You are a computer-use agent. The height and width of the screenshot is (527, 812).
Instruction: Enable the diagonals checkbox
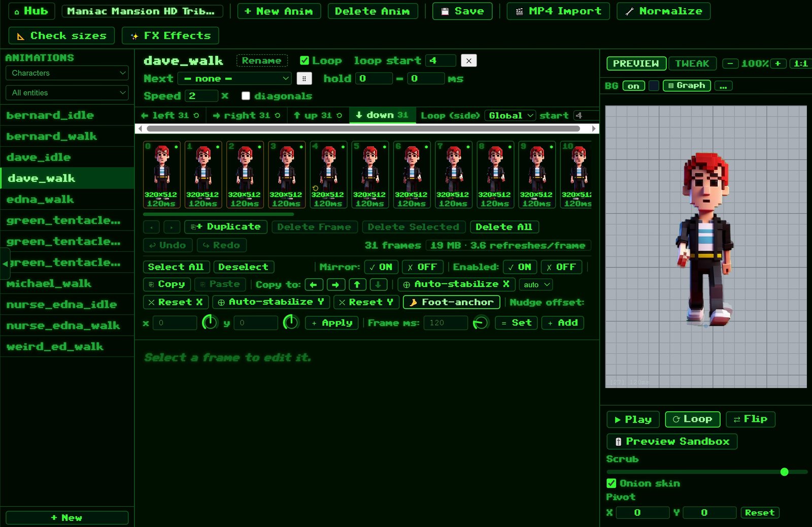pyautogui.click(x=246, y=96)
